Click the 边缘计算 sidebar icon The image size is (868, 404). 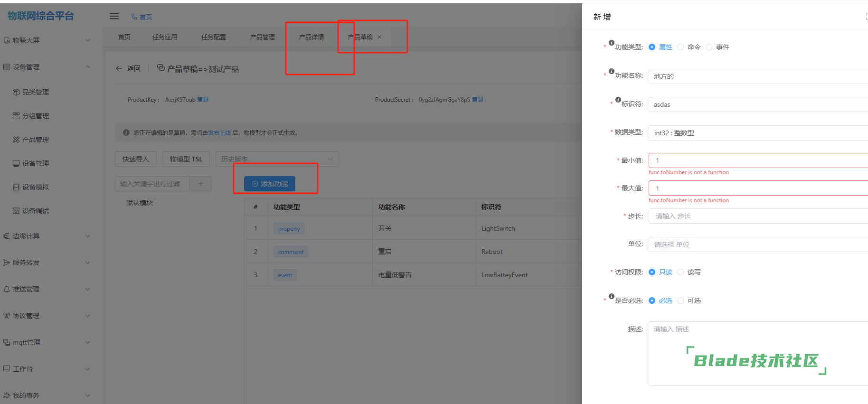pos(7,236)
